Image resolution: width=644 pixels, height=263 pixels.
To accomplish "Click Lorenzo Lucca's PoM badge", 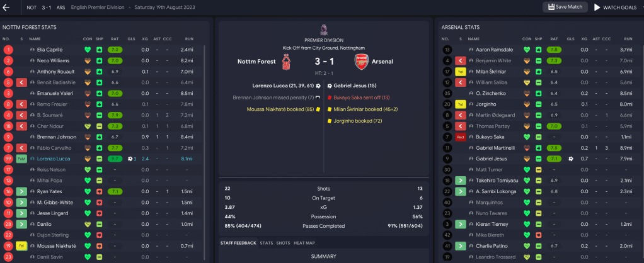I will (x=21, y=159).
